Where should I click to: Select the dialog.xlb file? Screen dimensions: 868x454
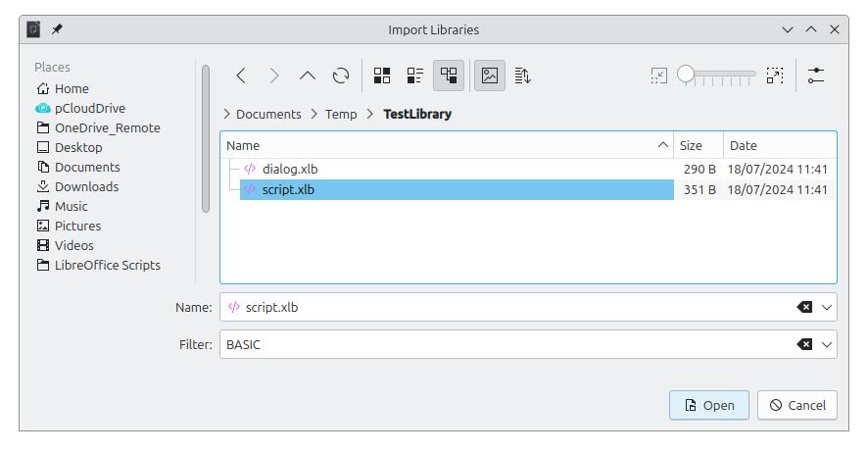tap(290, 169)
